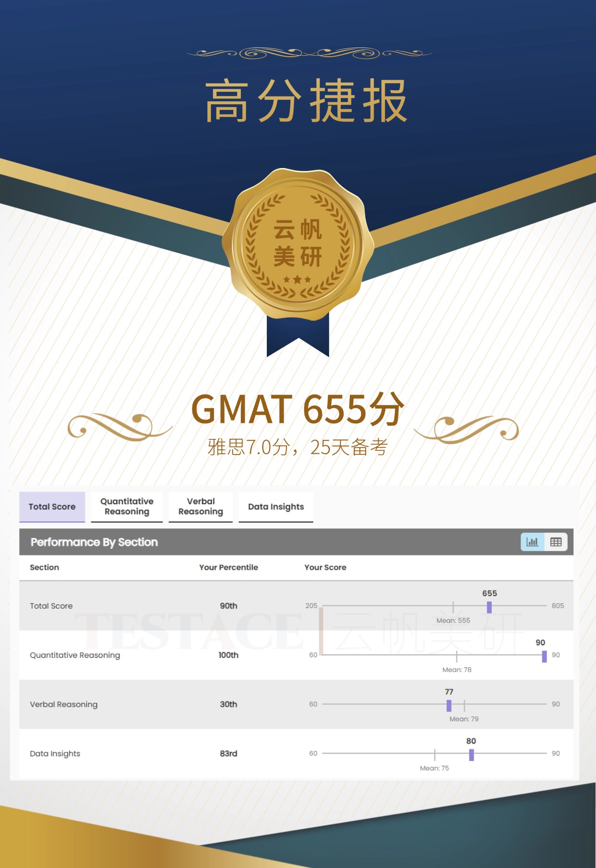Click the Quantitative Reasoning row label
The image size is (596, 868).
[x=75, y=655]
